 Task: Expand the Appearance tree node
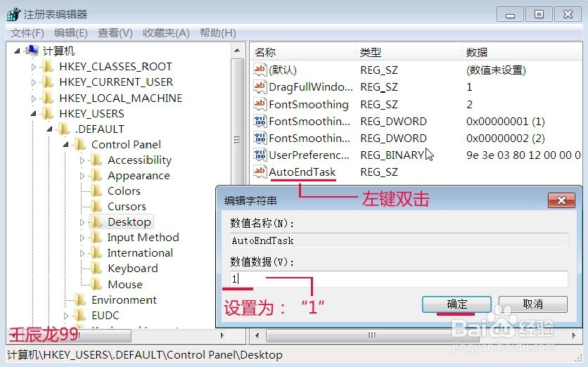pyautogui.click(x=82, y=176)
